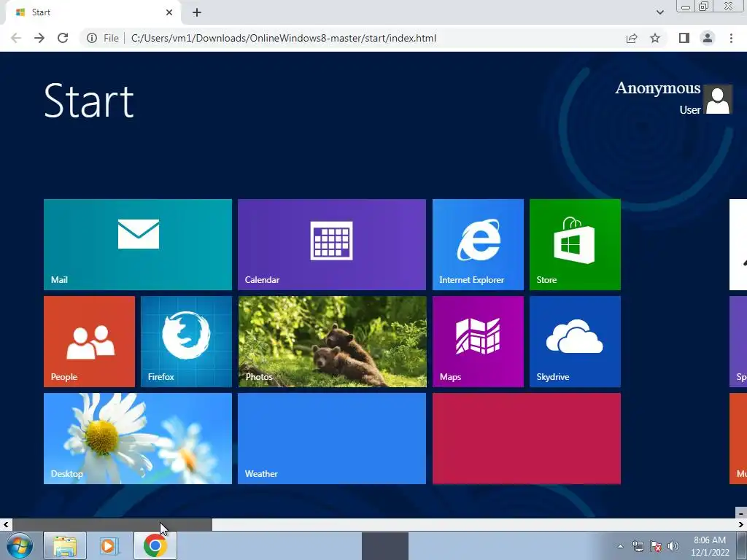The image size is (747, 560).
Task: Open the Photos tile with bears
Action: tap(332, 341)
